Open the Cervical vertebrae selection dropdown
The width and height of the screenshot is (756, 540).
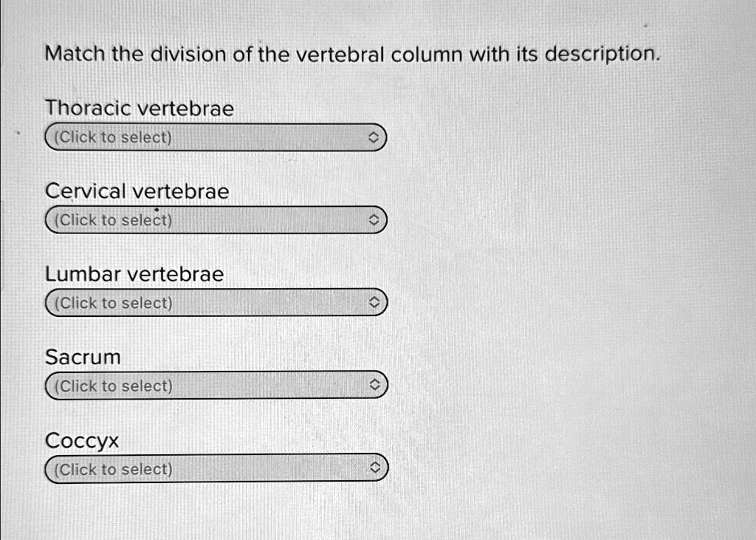(214, 219)
